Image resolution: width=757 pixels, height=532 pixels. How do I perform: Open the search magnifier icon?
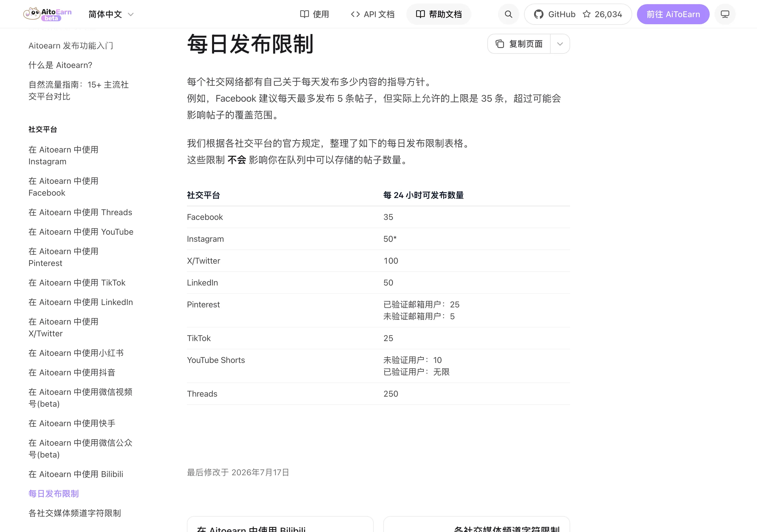(x=508, y=14)
